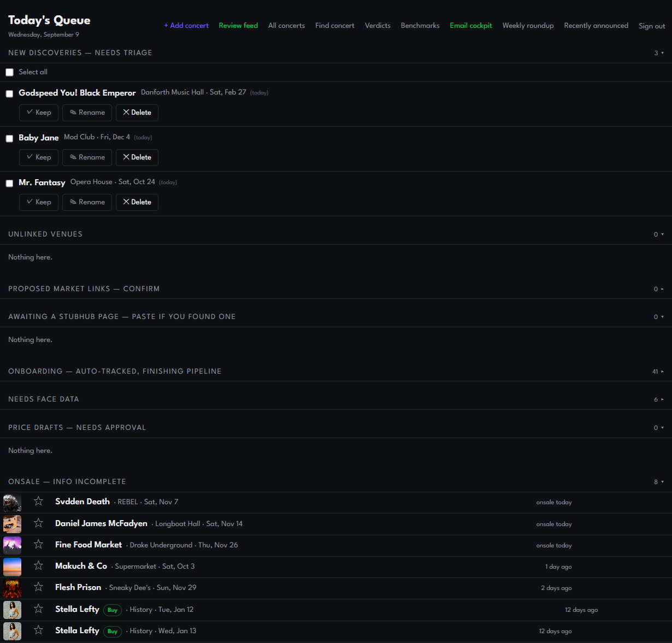The image size is (672, 643).
Task: Click '2 days ago' on Flesh Prison row
Action: (556, 588)
